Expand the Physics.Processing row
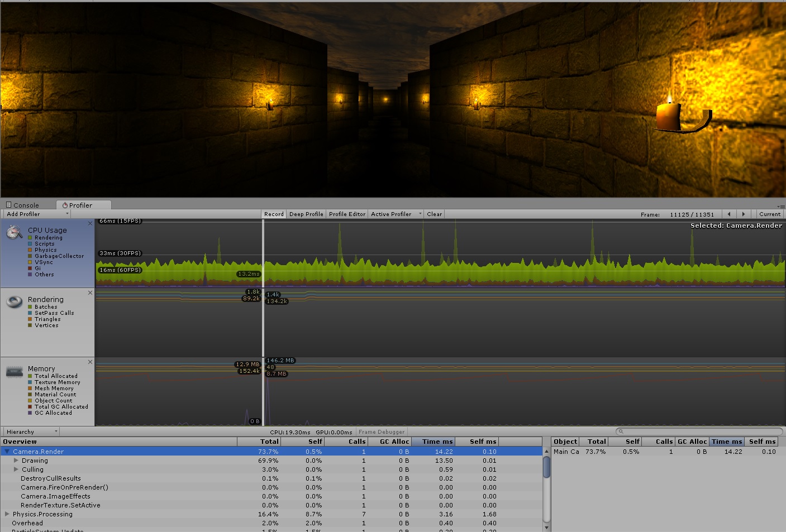 pyautogui.click(x=7, y=514)
